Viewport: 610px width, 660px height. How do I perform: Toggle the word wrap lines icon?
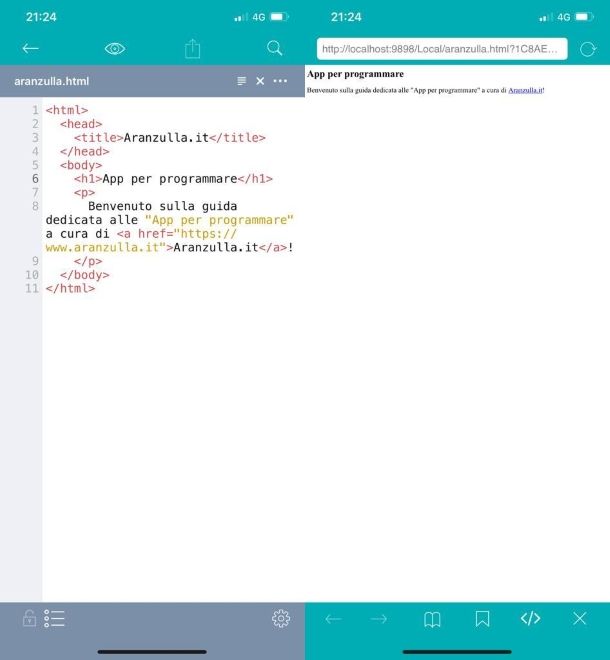(241, 81)
